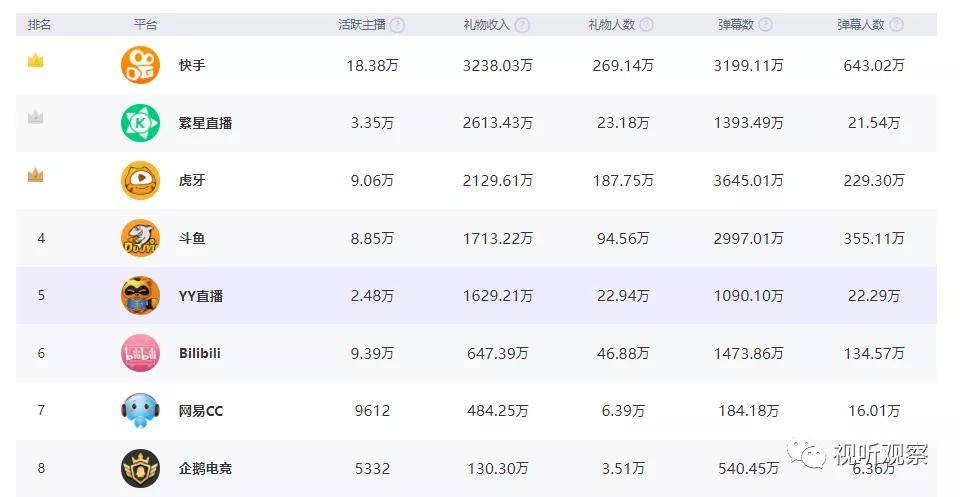This screenshot has width=960, height=497.
Task: Open the Bilibili platform name link
Action: [x=200, y=353]
